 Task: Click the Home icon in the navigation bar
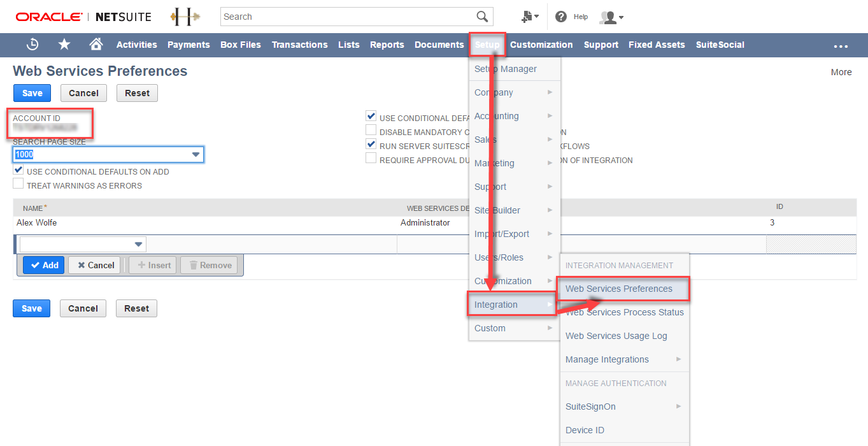(x=96, y=45)
